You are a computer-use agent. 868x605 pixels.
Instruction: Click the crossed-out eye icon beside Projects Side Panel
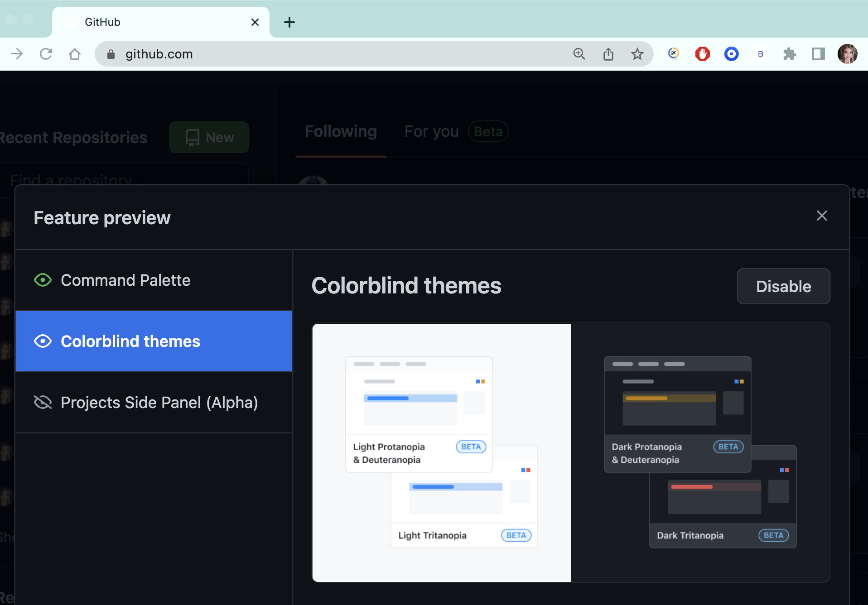tap(43, 402)
